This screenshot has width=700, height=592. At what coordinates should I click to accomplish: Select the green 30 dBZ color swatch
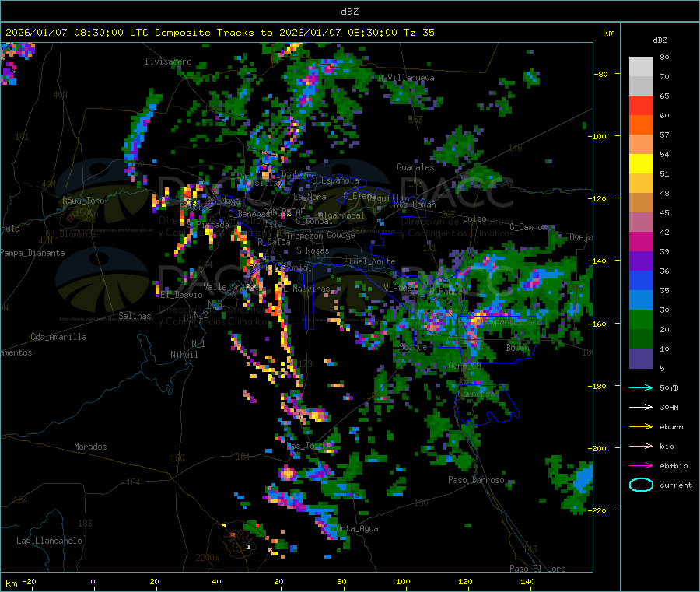click(x=641, y=319)
